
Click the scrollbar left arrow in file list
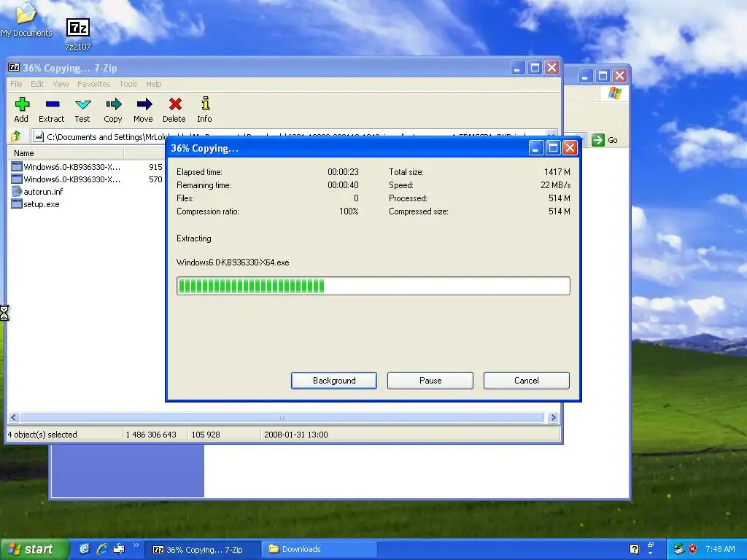[14, 418]
